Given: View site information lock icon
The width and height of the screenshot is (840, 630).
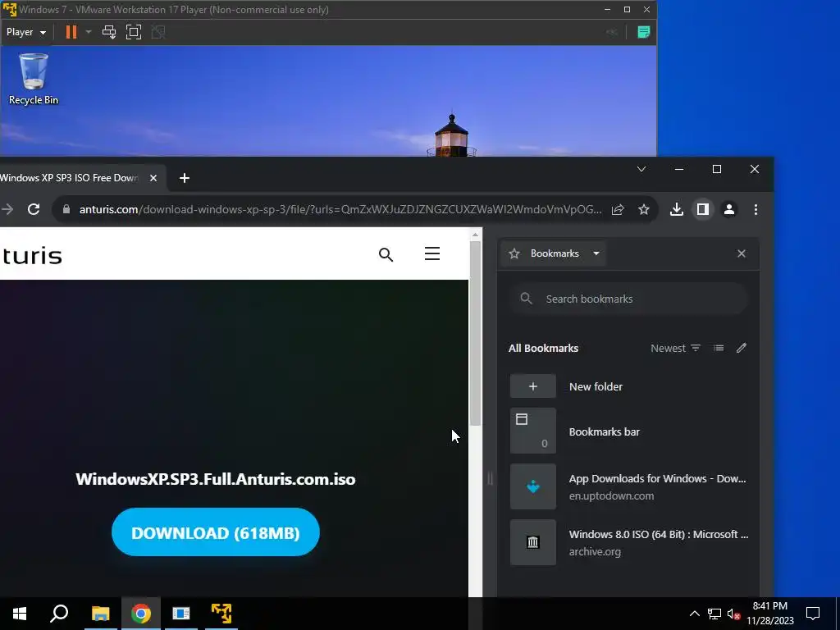Looking at the screenshot, I should 66,209.
